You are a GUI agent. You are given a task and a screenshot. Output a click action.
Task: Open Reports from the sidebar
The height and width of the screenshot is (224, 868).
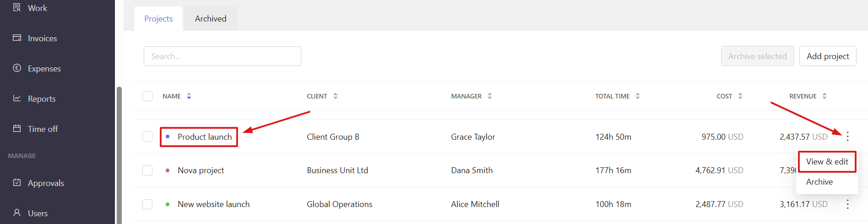(x=42, y=99)
